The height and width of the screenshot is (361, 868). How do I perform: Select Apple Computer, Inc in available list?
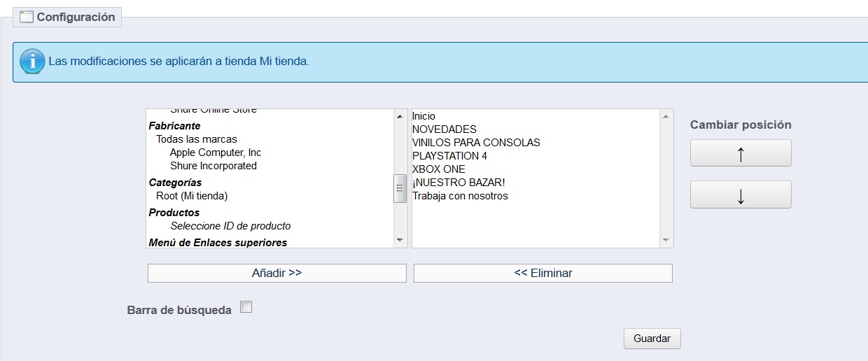click(216, 153)
